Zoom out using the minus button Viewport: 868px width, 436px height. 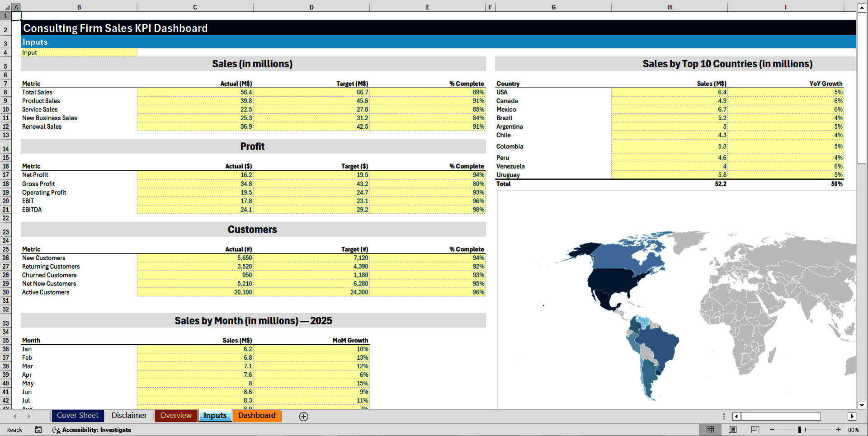tap(772, 430)
